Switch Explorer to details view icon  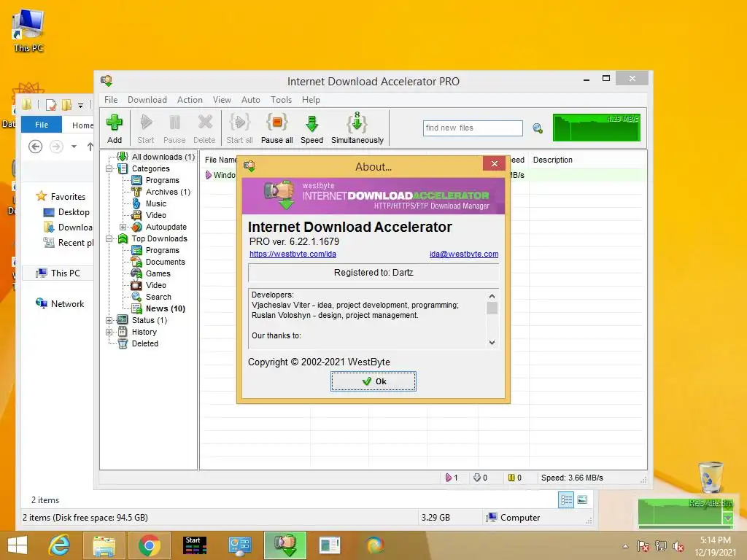pyautogui.click(x=566, y=500)
